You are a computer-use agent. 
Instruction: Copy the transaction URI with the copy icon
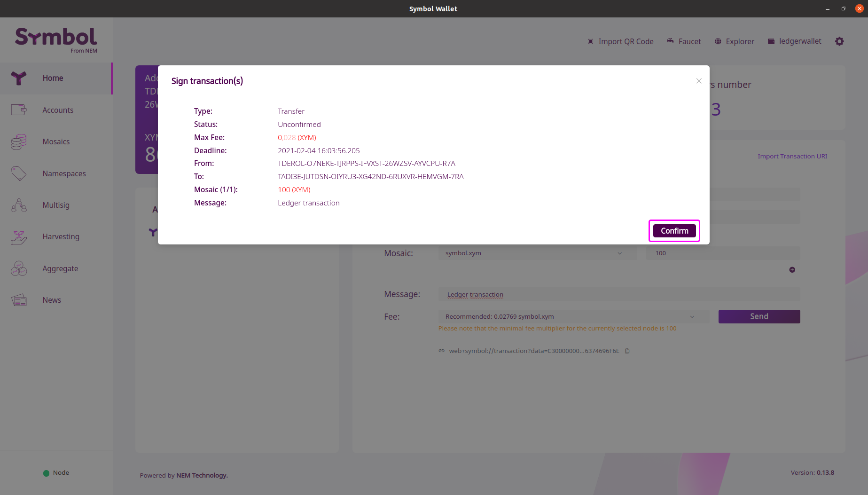pos(627,351)
